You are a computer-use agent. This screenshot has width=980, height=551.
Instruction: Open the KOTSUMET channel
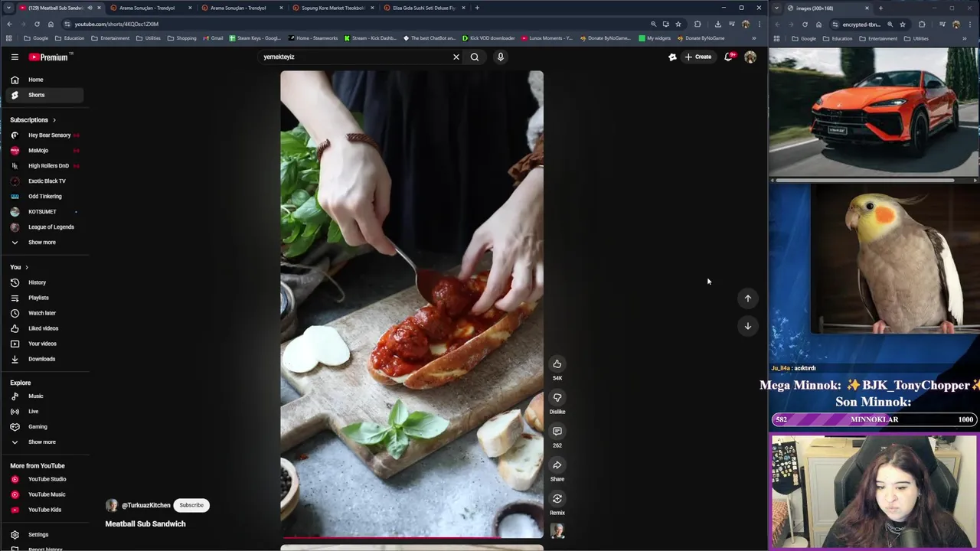click(45, 212)
